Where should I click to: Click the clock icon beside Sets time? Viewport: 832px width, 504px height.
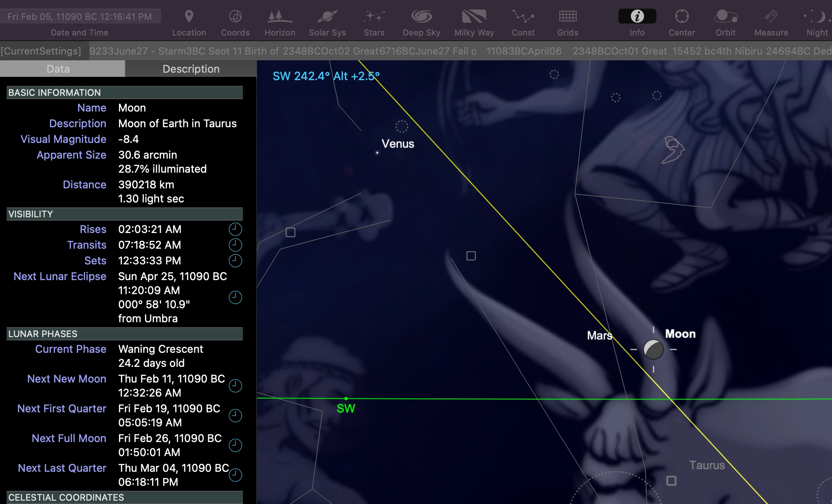(235, 261)
